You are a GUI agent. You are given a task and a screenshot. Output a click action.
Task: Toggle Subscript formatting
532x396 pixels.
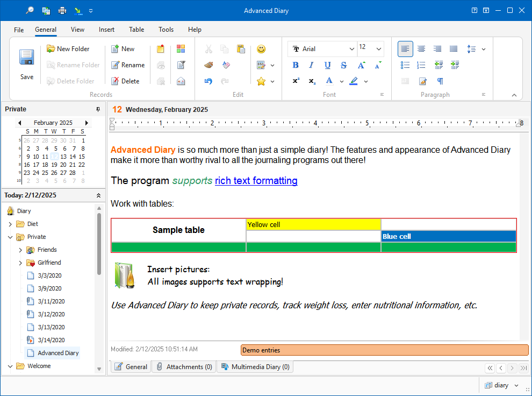(x=312, y=81)
